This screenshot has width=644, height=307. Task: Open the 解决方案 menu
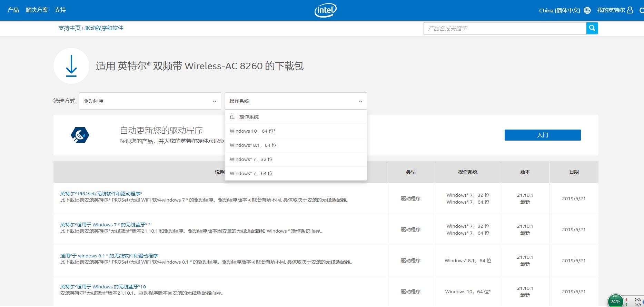(37, 10)
